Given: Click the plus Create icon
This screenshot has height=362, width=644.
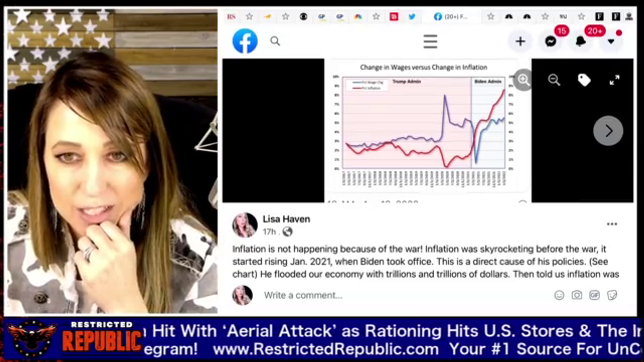Looking at the screenshot, I should (x=520, y=41).
